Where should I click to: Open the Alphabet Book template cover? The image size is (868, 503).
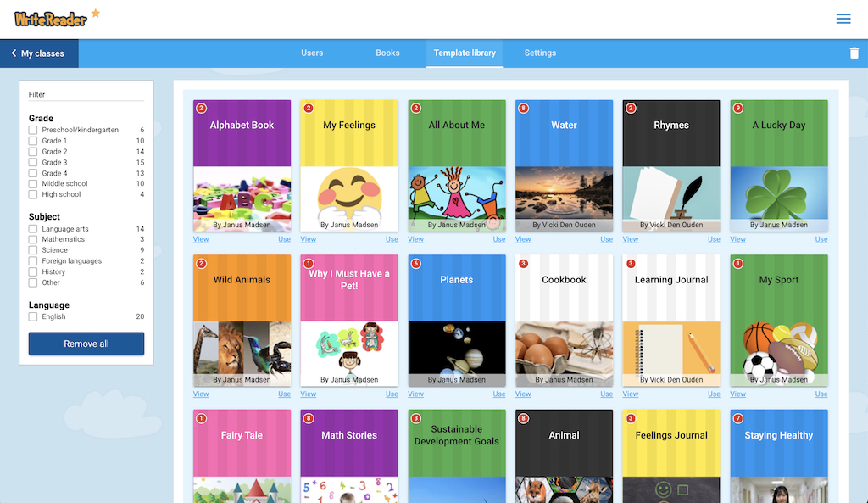tap(242, 165)
